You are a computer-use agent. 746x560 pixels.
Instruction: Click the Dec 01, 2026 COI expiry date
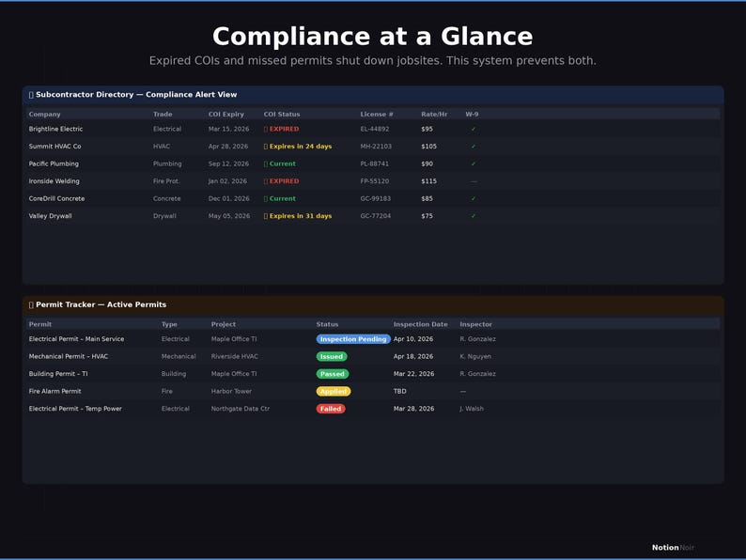[x=229, y=199]
